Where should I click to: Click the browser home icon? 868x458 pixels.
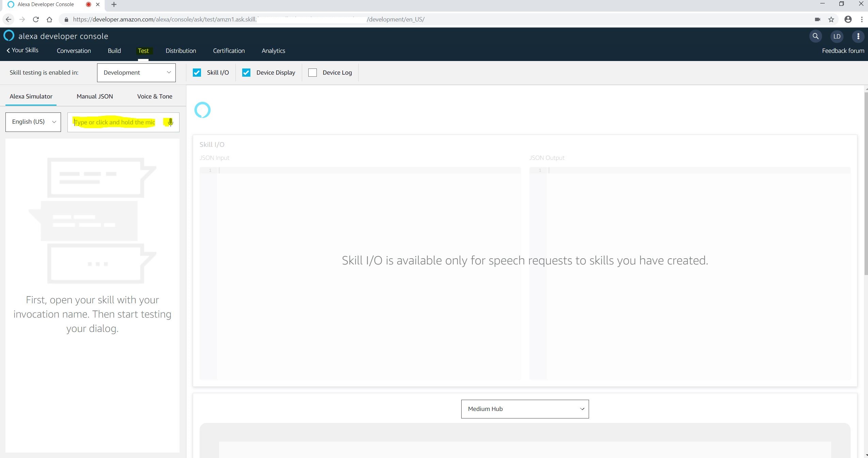(49, 19)
